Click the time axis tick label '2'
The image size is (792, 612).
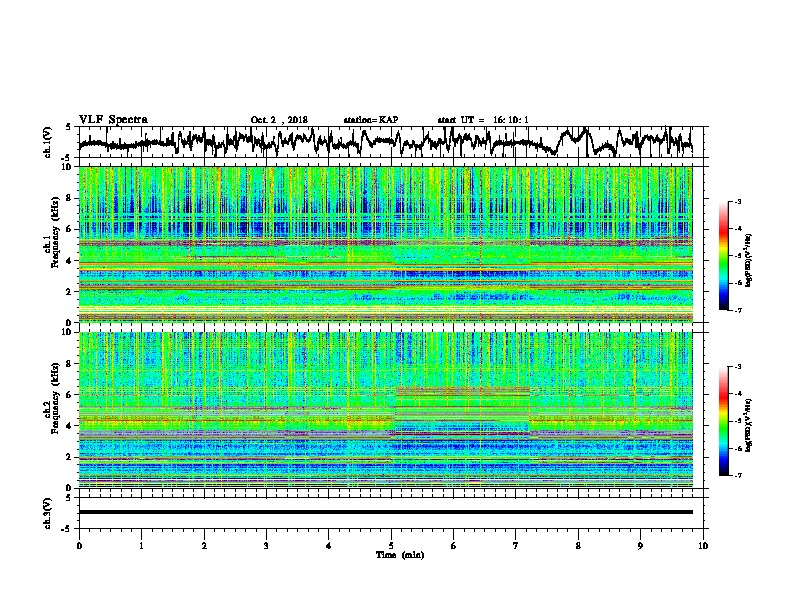(204, 546)
